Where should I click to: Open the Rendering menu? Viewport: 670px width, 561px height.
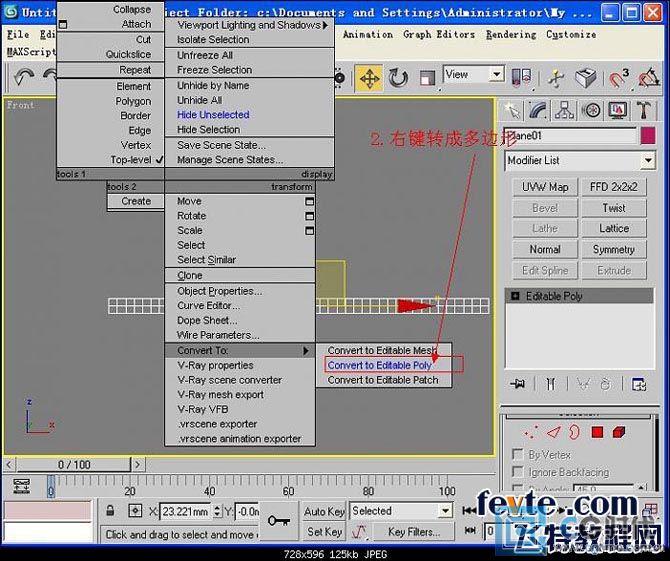[x=511, y=35]
